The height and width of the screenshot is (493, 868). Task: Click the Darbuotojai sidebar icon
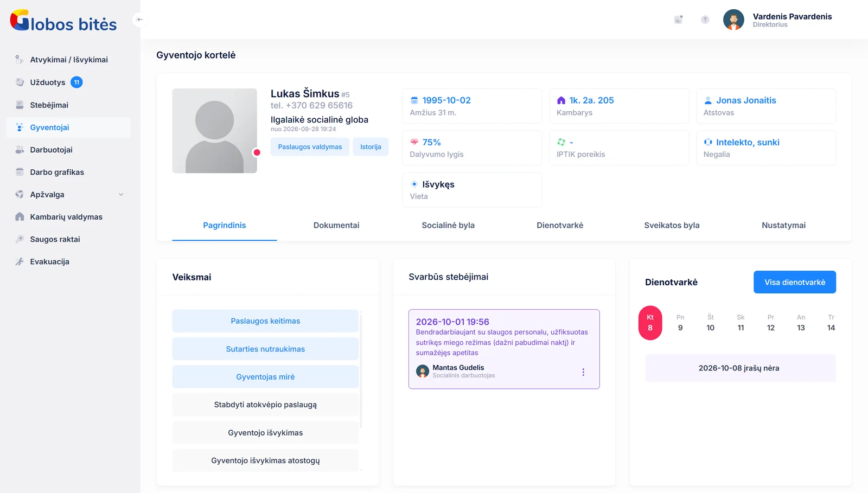[20, 150]
